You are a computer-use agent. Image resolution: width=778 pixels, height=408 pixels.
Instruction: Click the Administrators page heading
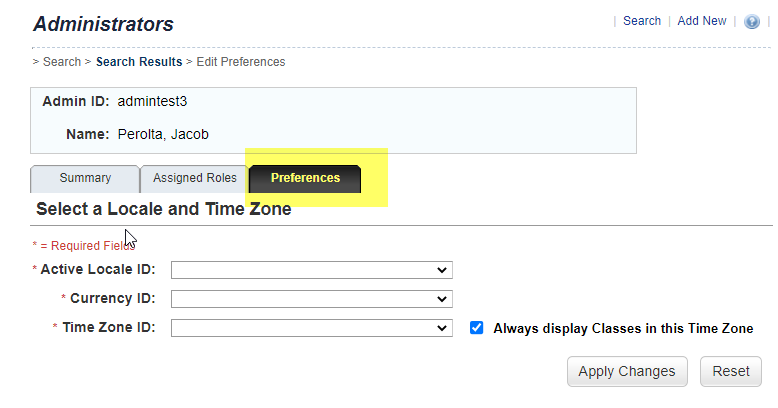pos(103,24)
